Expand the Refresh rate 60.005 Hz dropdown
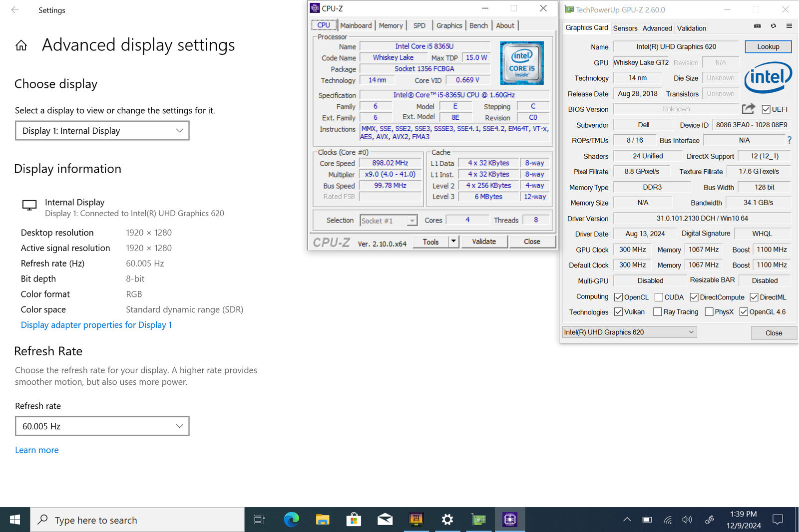 coord(102,426)
